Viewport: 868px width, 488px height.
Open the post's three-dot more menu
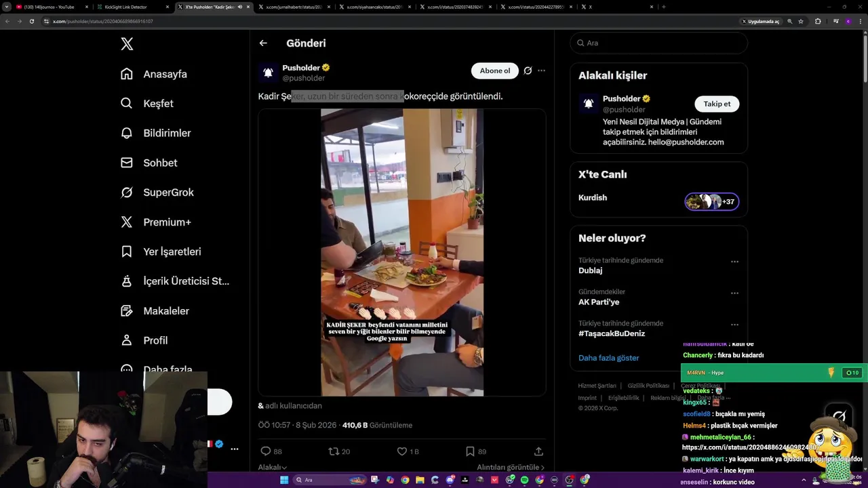(541, 70)
